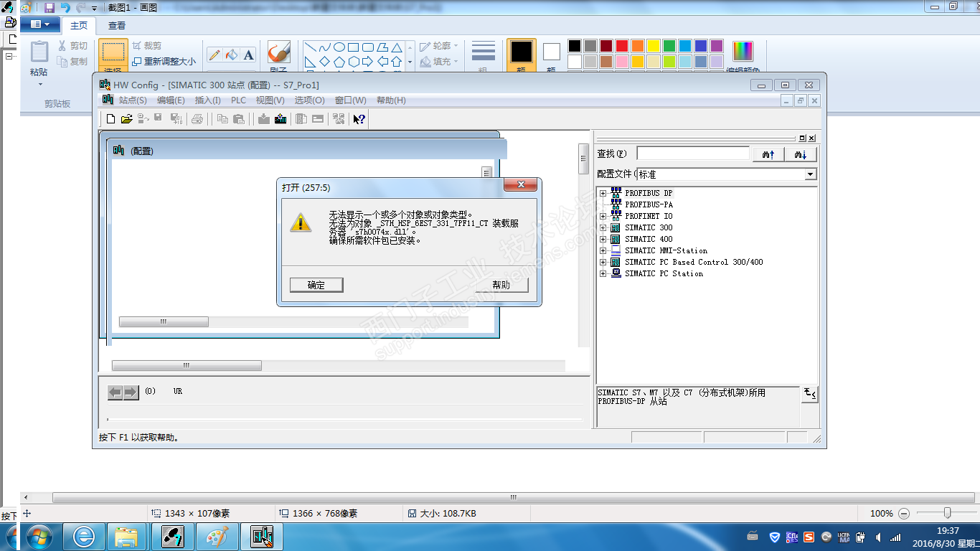This screenshot has width=980, height=551.
Task: Expand the SIMATIC HMI-Station catalog node
Action: [x=603, y=250]
